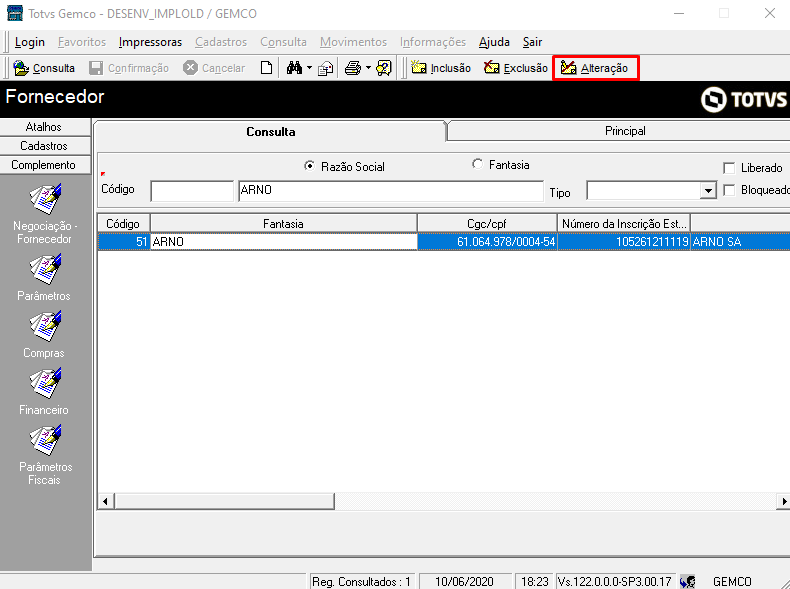790x589 pixels.
Task: Click the name search field containing ARNO
Action: pos(391,191)
